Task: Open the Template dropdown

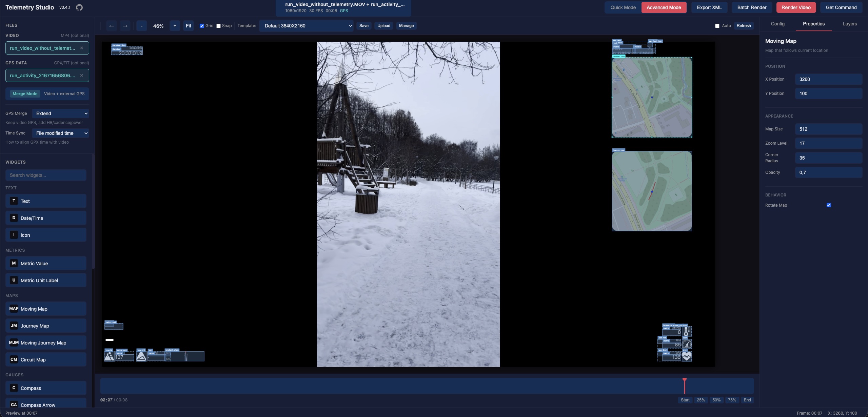Action: pyautogui.click(x=306, y=25)
